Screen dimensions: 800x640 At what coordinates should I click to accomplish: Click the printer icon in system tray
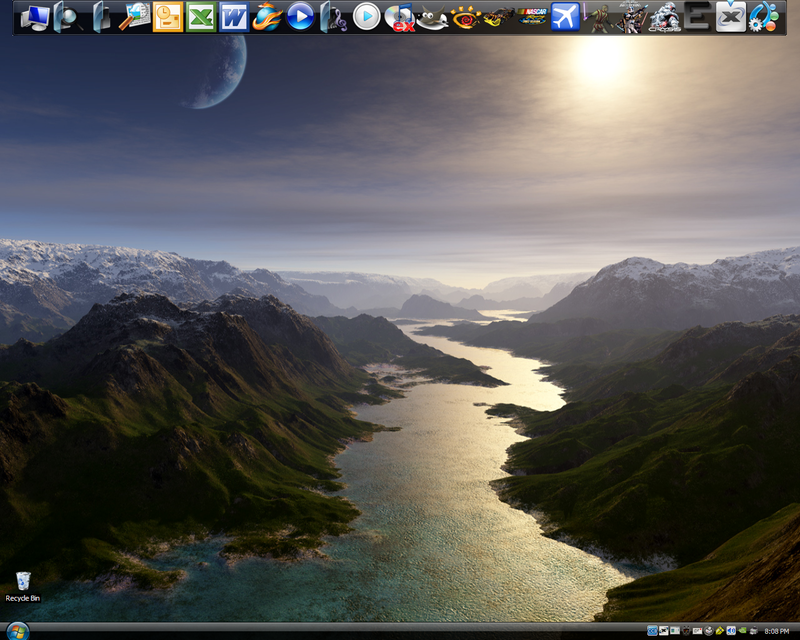pyautogui.click(x=754, y=631)
